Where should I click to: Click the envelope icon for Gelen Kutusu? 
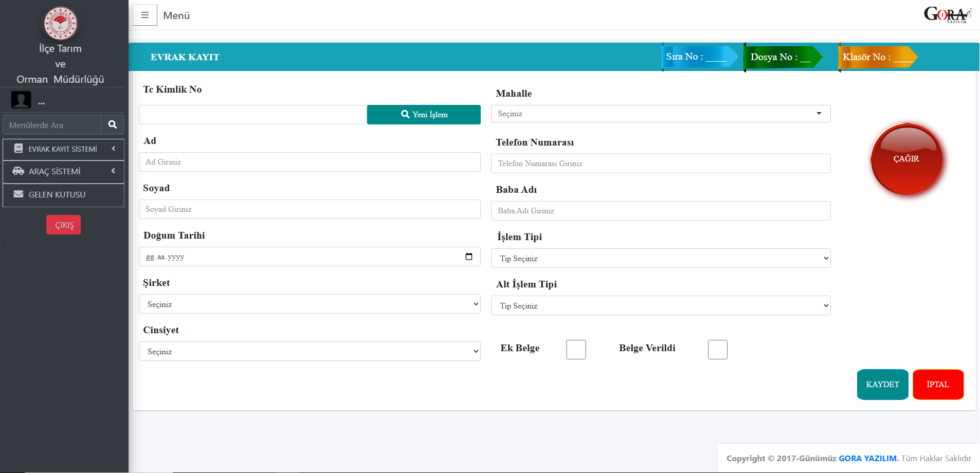[19, 194]
